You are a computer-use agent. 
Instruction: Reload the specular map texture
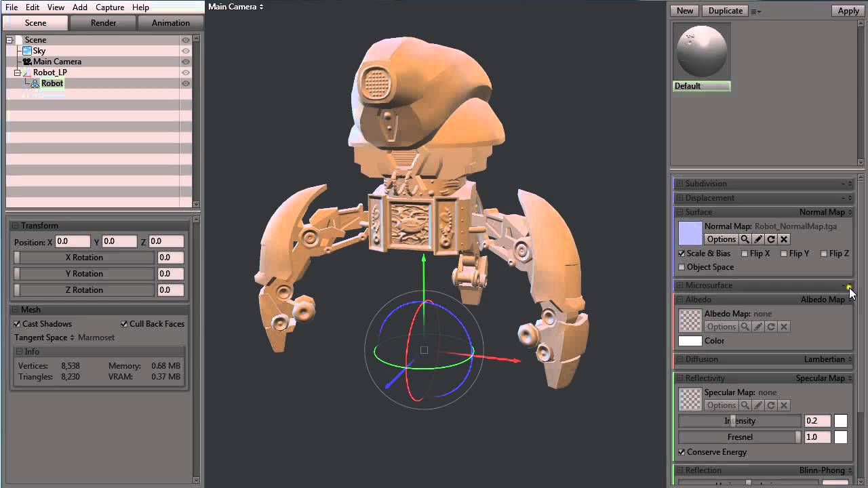[771, 405]
